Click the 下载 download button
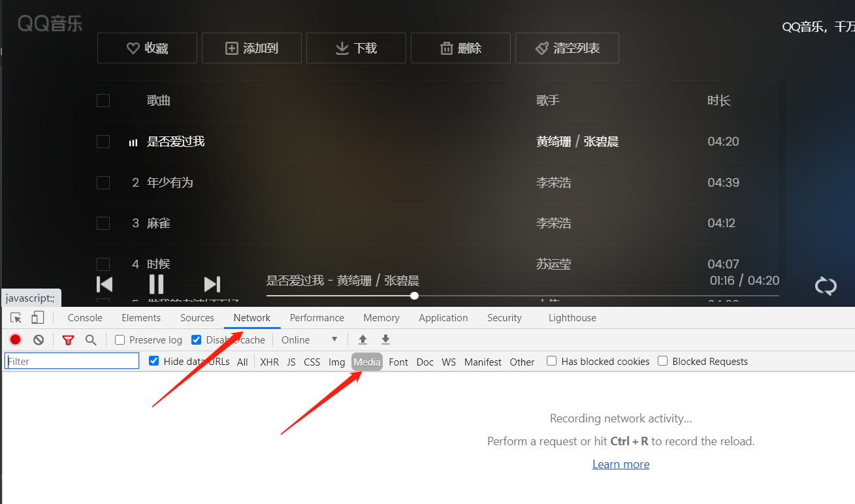The width and height of the screenshot is (855, 504). 356,48
